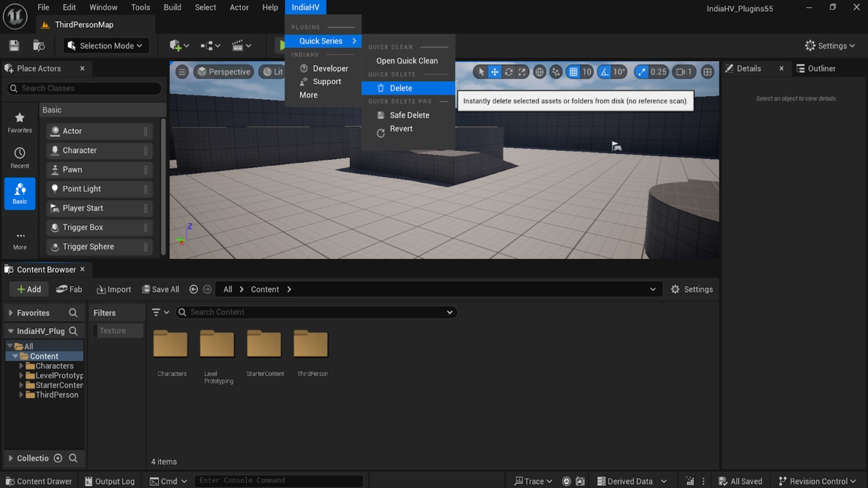Expand the Characters tree folder

click(x=22, y=366)
